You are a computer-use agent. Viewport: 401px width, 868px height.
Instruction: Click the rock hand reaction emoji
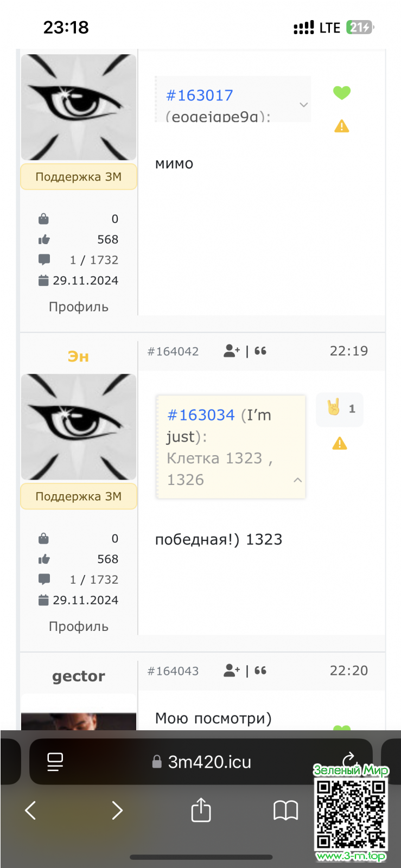point(334,407)
